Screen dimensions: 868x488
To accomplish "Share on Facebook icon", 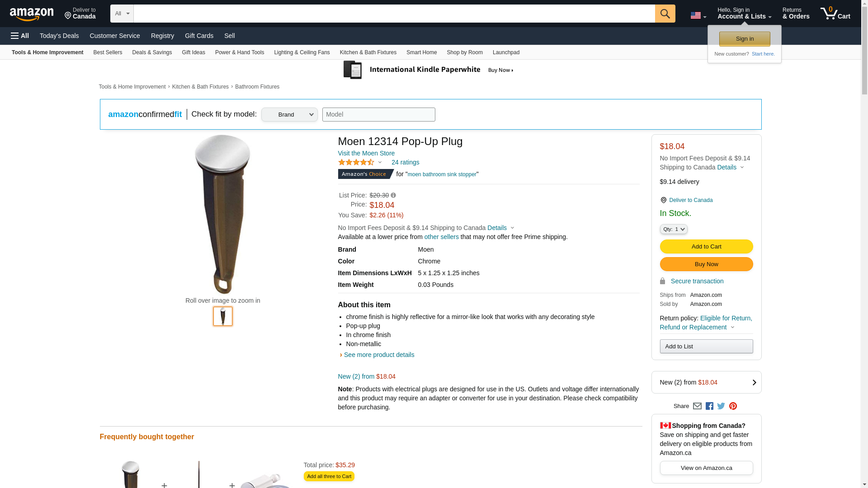I will (709, 406).
